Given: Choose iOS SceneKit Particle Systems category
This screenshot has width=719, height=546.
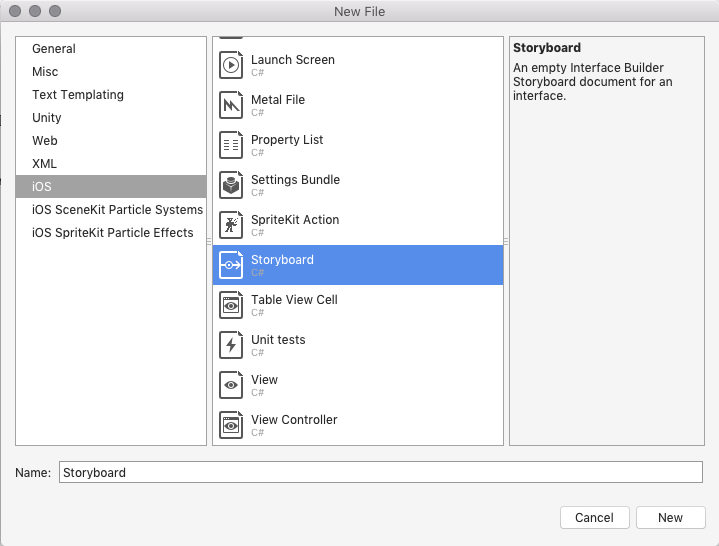Looking at the screenshot, I should click(111, 210).
